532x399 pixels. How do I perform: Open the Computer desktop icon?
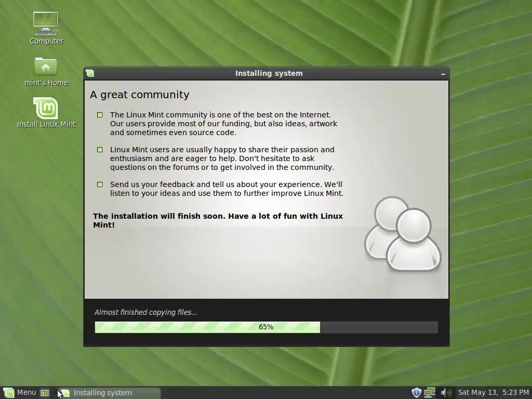46,28
